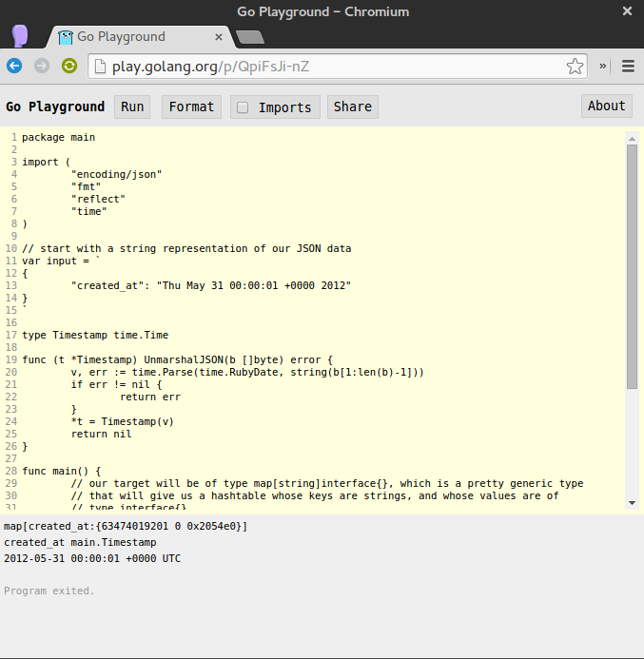Share the playground snippet
Image resolution: width=644 pixels, height=659 pixels.
point(353,107)
